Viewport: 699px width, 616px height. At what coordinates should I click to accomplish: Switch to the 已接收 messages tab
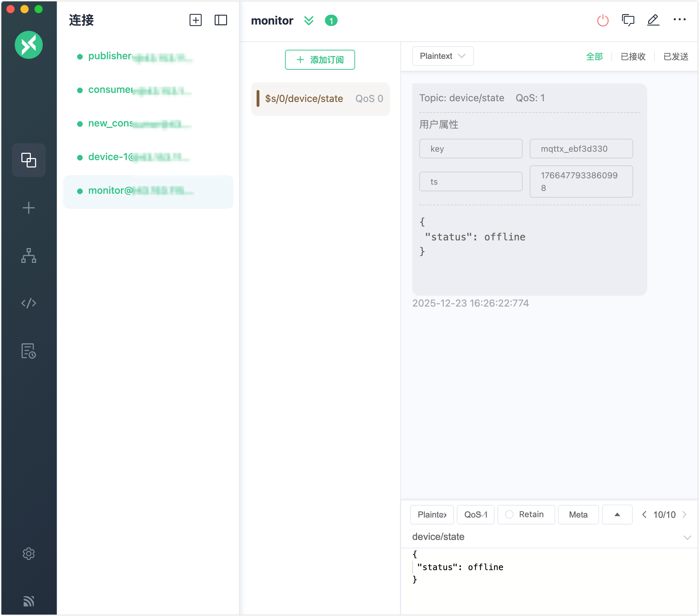click(633, 56)
